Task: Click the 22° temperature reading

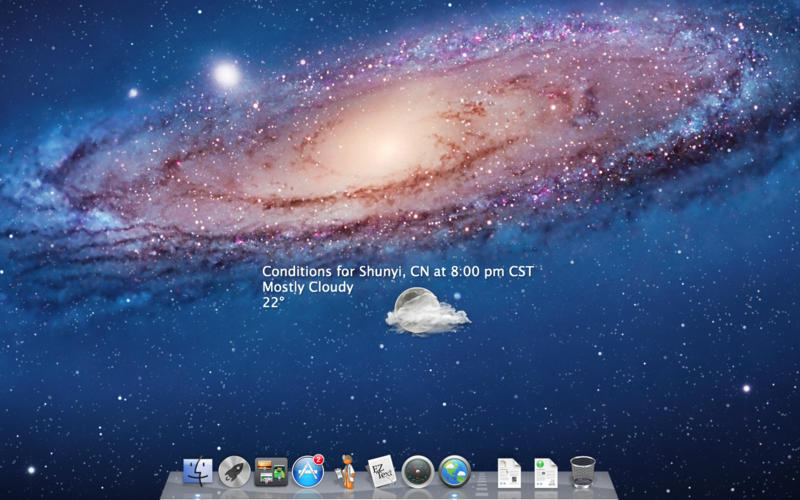Action: (273, 303)
